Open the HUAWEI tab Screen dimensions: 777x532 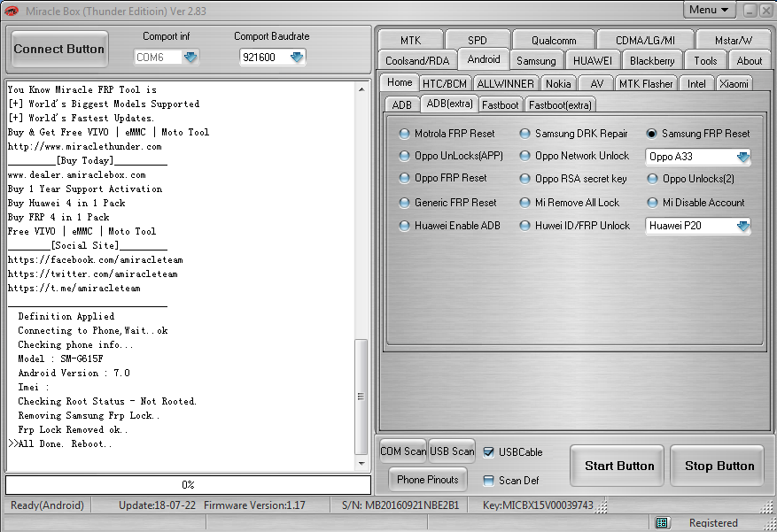coord(592,60)
